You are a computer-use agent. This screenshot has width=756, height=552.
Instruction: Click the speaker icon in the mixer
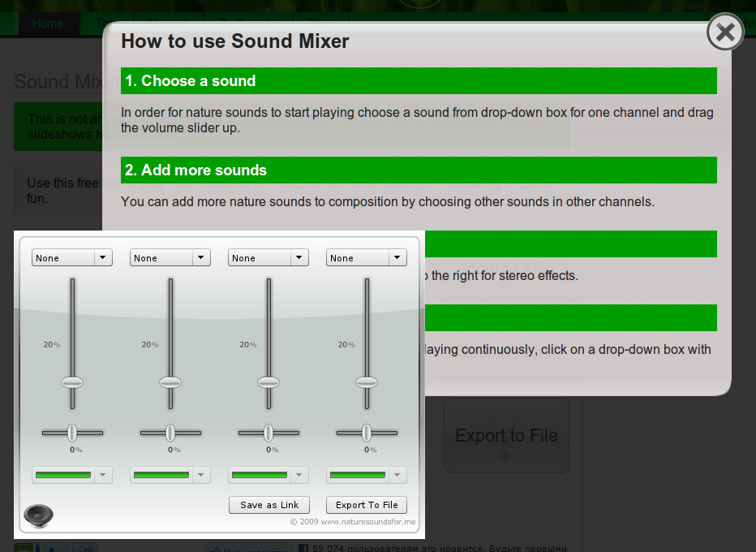(x=38, y=515)
